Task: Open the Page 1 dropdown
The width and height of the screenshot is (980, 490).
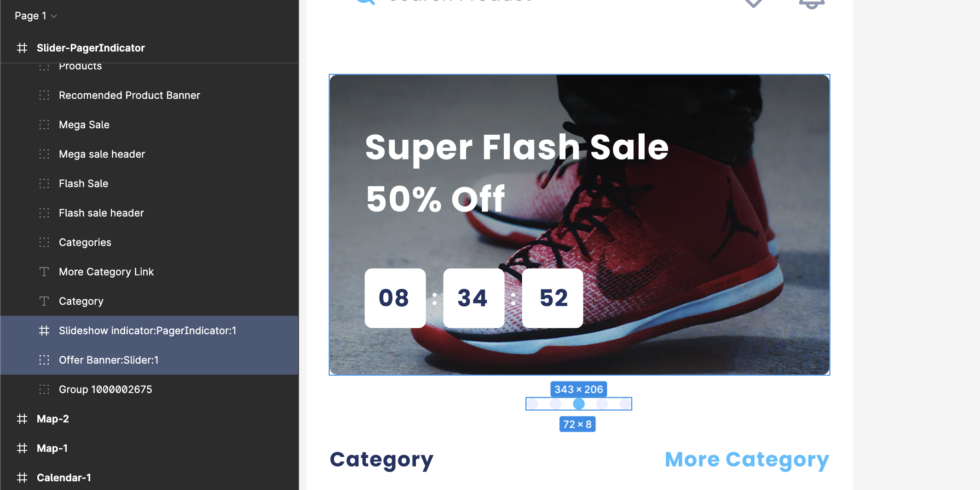Action: [36, 16]
